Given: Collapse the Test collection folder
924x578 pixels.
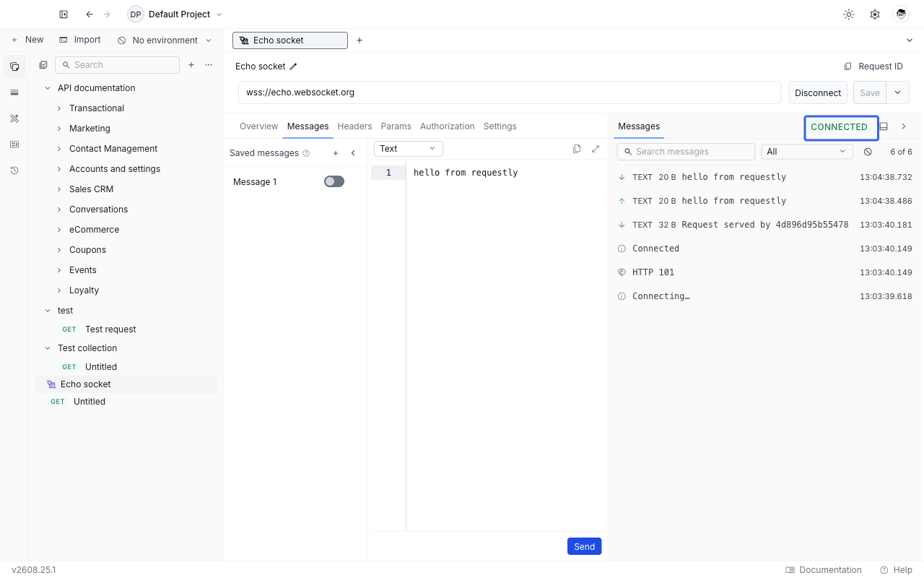Looking at the screenshot, I should coord(48,348).
